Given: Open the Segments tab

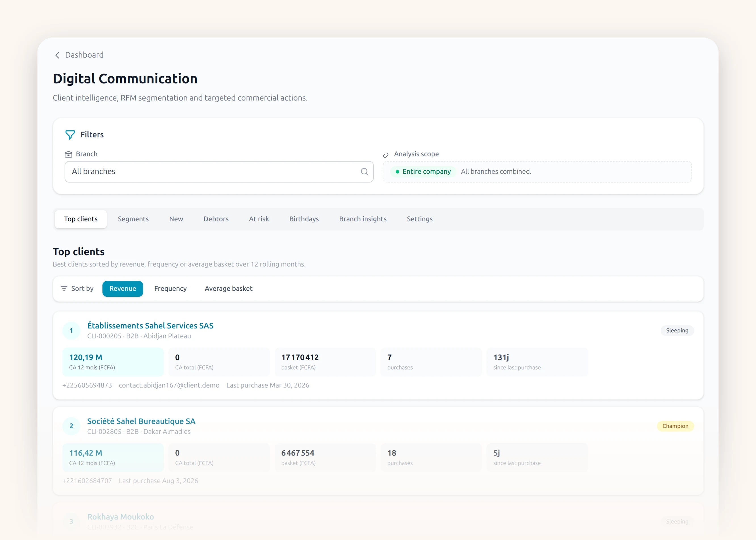Looking at the screenshot, I should (x=133, y=219).
